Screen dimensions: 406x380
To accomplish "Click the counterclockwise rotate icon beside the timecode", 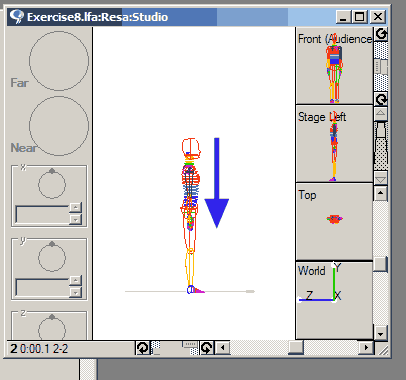I will pos(143,348).
